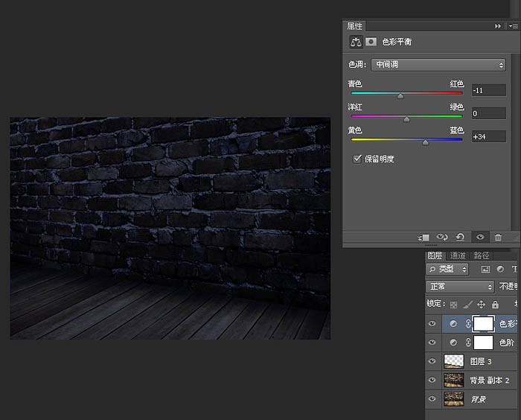Click the lock position move icon
The image size is (521, 420).
point(481,304)
